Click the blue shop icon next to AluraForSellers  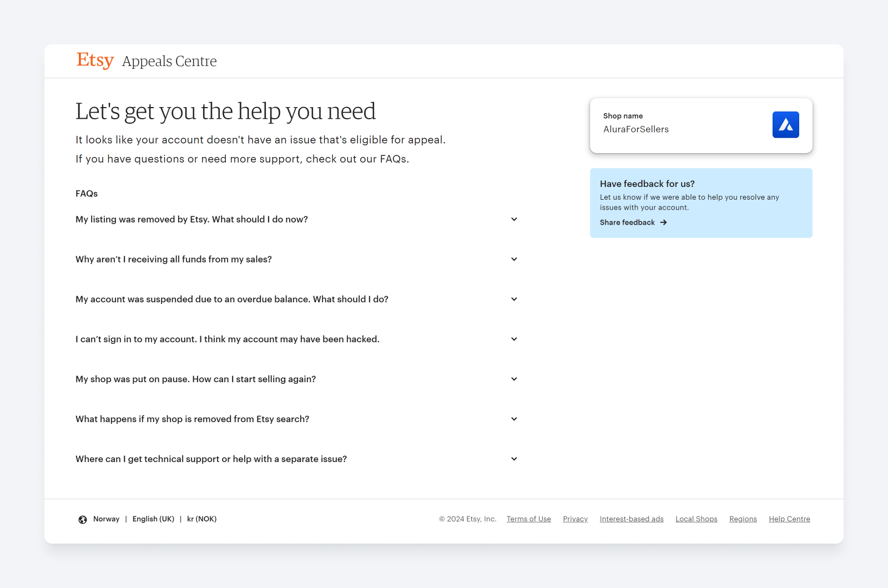[785, 124]
